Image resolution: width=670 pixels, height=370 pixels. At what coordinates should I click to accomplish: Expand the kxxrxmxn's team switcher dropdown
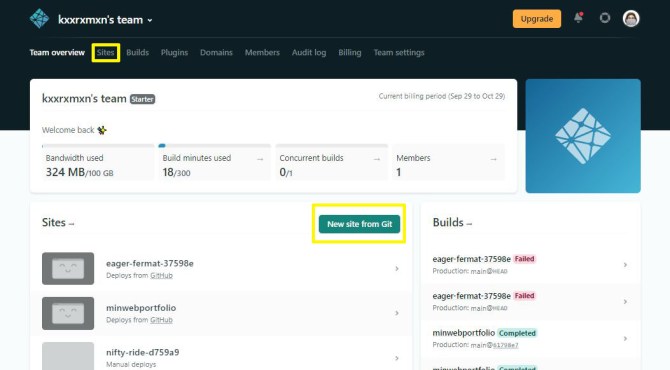click(105, 20)
